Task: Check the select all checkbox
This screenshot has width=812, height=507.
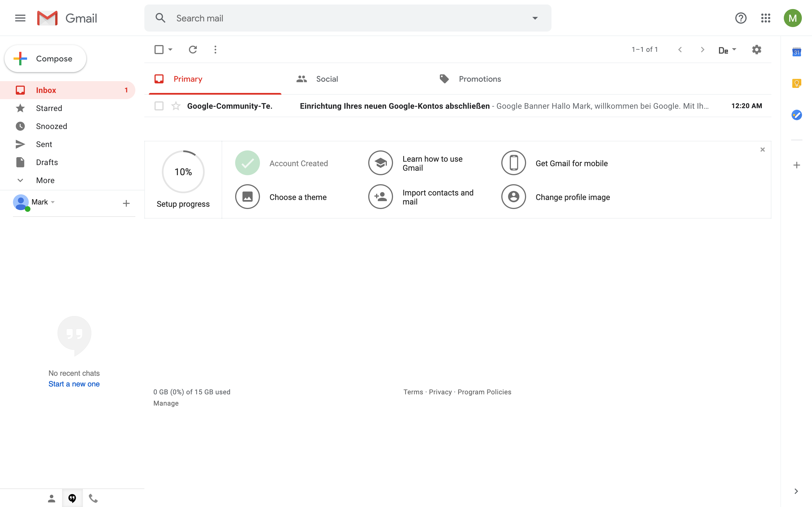Action: pyautogui.click(x=159, y=50)
